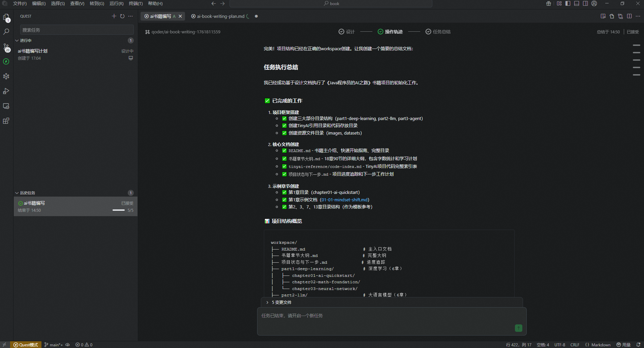This screenshot has width=644, height=348.
Task: Click the qoder/ai-book-writing-1761811559 branch label
Action: point(183,32)
